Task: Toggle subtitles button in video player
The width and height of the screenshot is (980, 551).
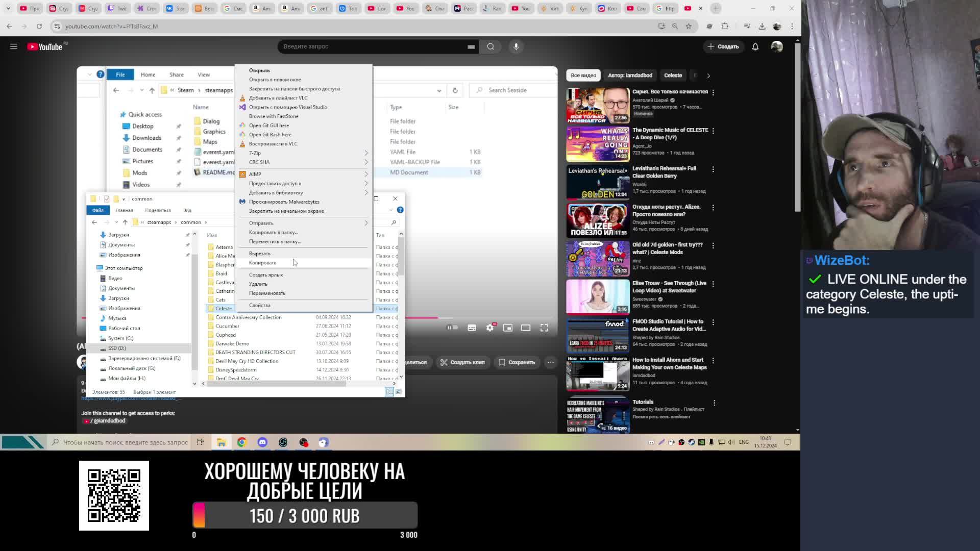Action: coord(472,328)
